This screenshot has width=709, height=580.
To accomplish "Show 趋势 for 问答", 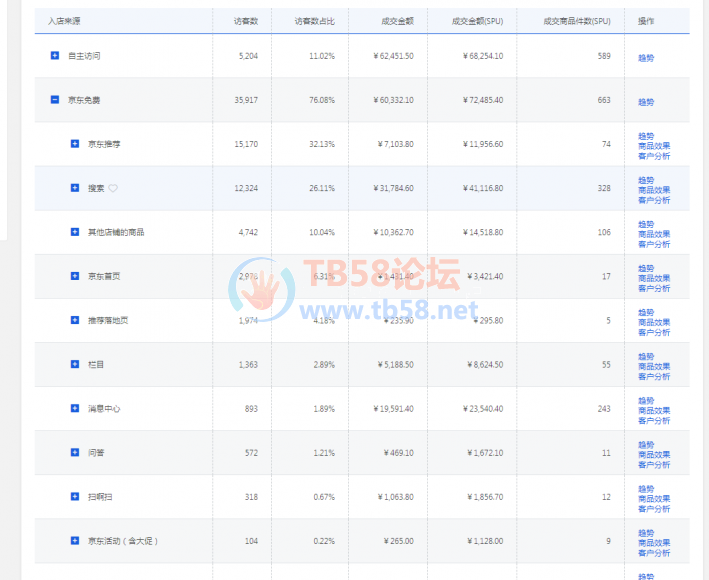I will click(646, 444).
